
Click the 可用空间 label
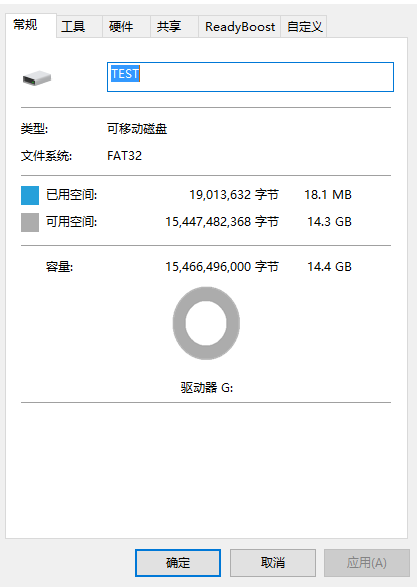71,222
